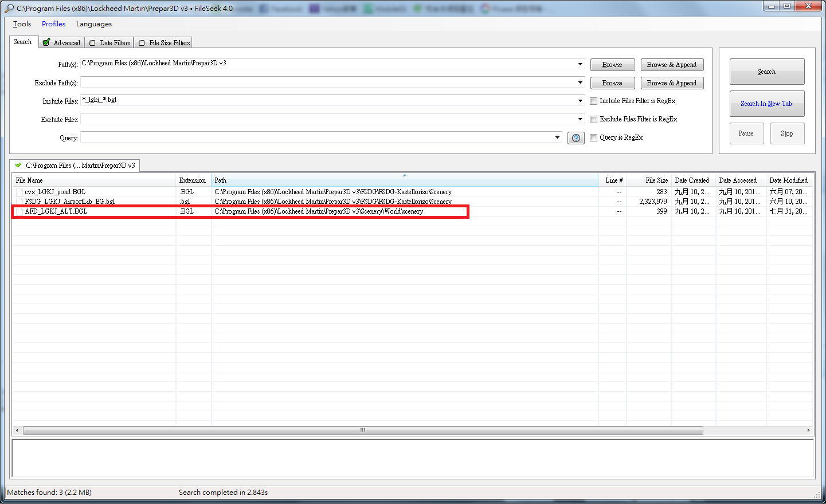Open the Include Files dropdown list
The width and height of the screenshot is (826, 504).
[x=580, y=101]
